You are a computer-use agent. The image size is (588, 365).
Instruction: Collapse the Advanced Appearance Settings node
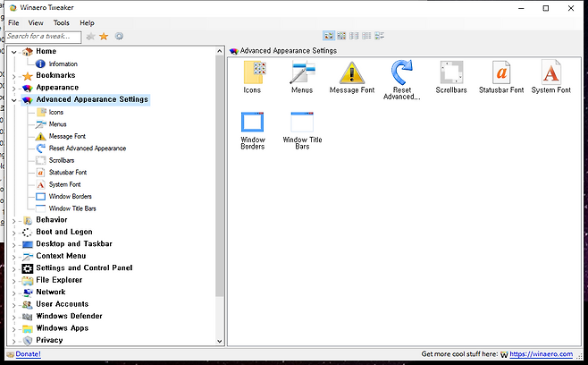13,100
